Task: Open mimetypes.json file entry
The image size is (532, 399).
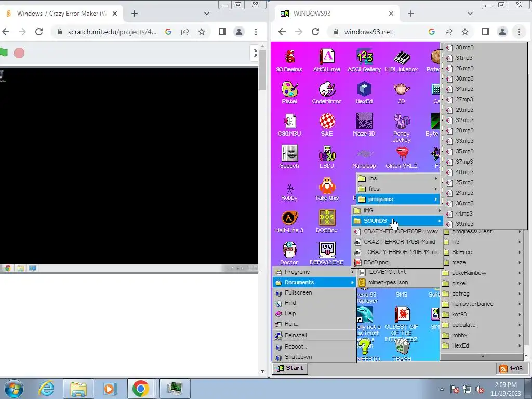Action: point(398,282)
